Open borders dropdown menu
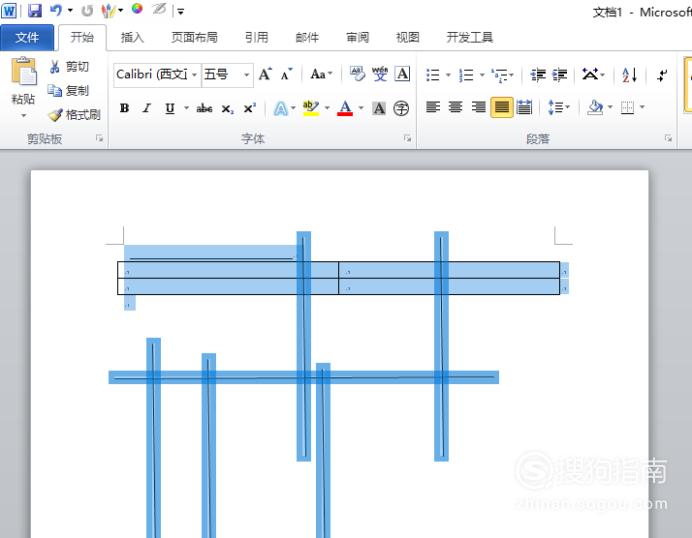 pyautogui.click(x=642, y=107)
